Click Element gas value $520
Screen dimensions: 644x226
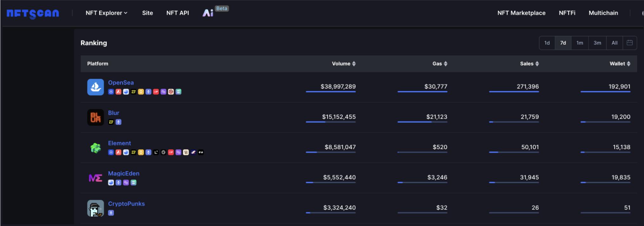coord(440,147)
